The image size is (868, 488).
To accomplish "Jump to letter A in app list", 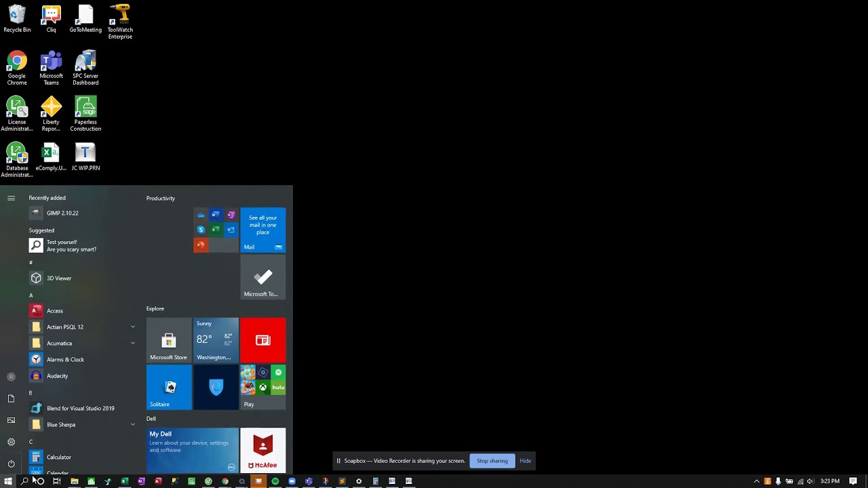I will (x=31, y=296).
